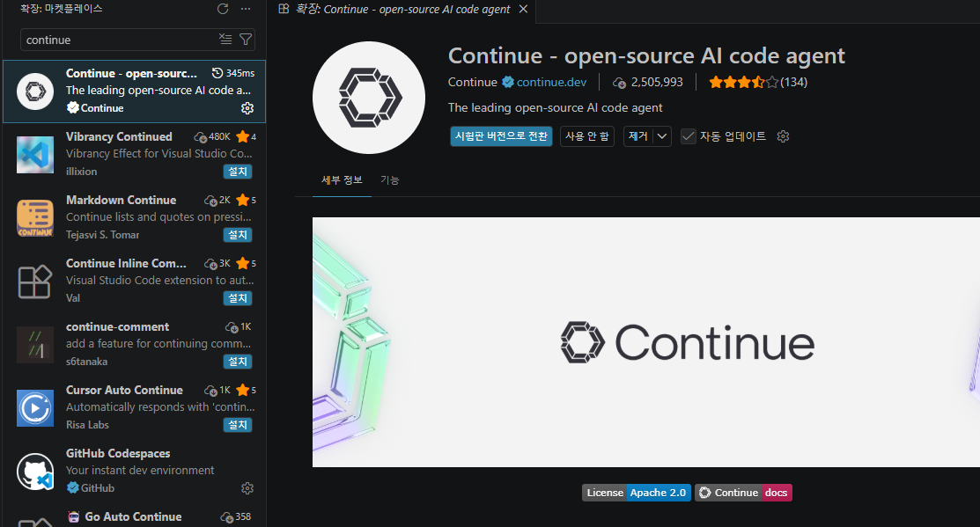Image resolution: width=980 pixels, height=527 pixels.
Task: Expand the dropdown arrow next to 제거
Action: click(662, 136)
